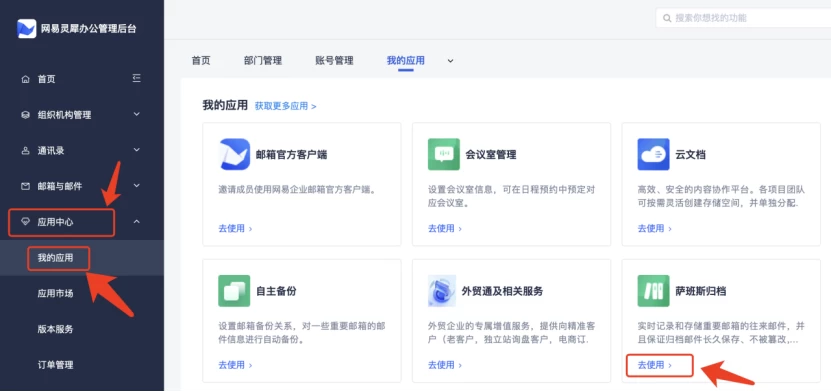The height and width of the screenshot is (392, 831).
Task: Click 去使用 under 会议室管理
Action: point(445,228)
